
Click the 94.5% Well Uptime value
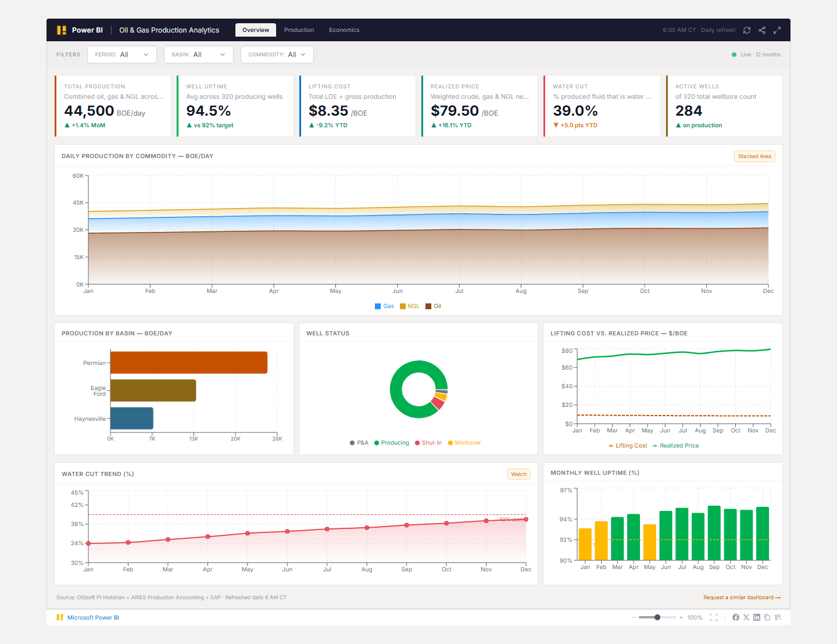pyautogui.click(x=209, y=111)
